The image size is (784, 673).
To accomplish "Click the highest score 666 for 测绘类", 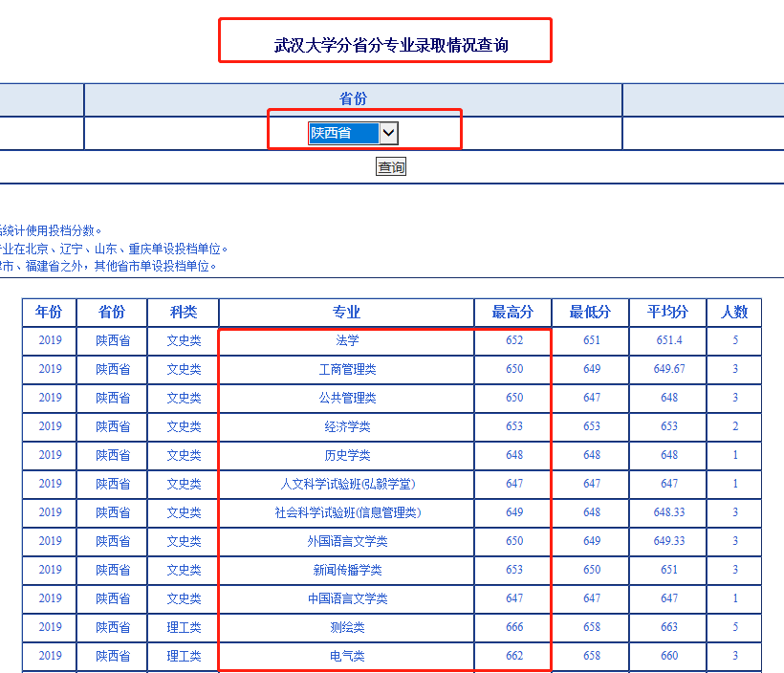I will pyautogui.click(x=514, y=627).
